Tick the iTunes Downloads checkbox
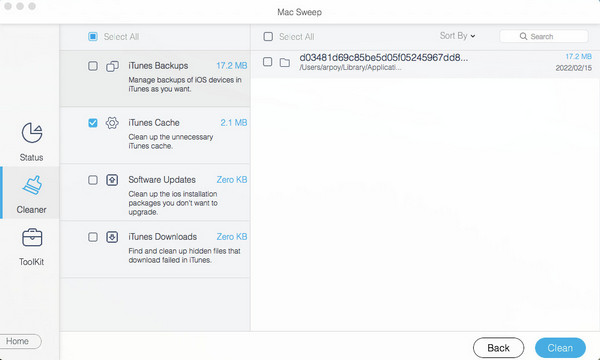The width and height of the screenshot is (600, 360). (x=93, y=237)
